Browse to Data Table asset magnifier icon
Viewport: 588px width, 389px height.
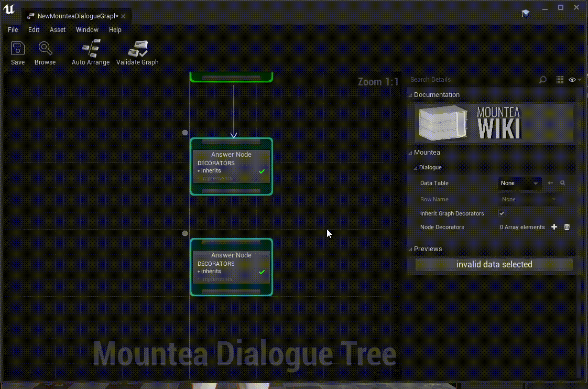[562, 183]
